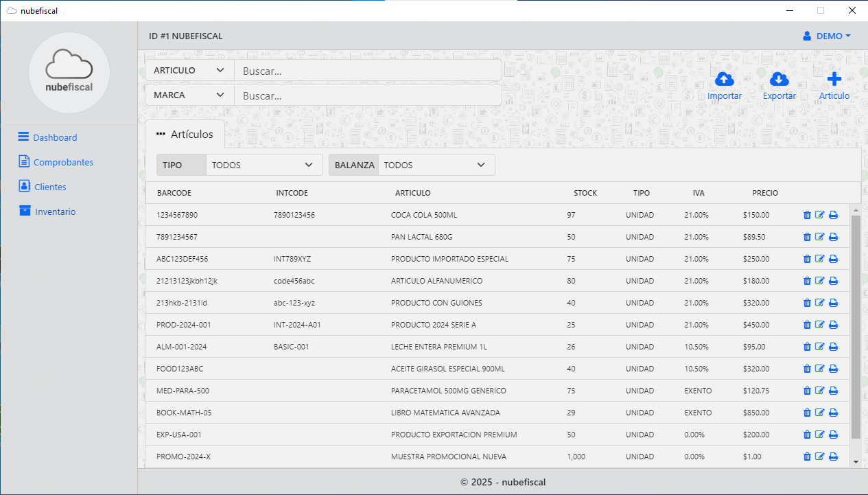
Task: Click the nubefiscal cloud logo
Action: (x=69, y=72)
